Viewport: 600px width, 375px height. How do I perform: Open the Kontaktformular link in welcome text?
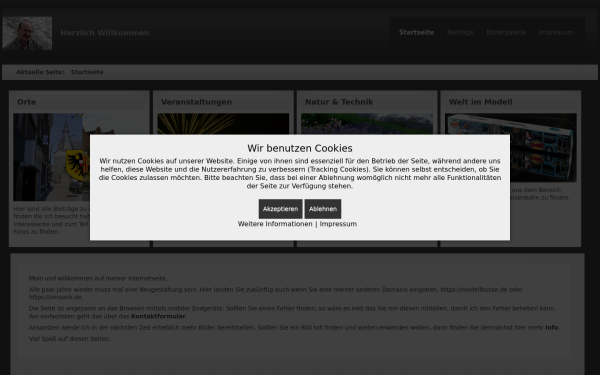[x=158, y=316]
